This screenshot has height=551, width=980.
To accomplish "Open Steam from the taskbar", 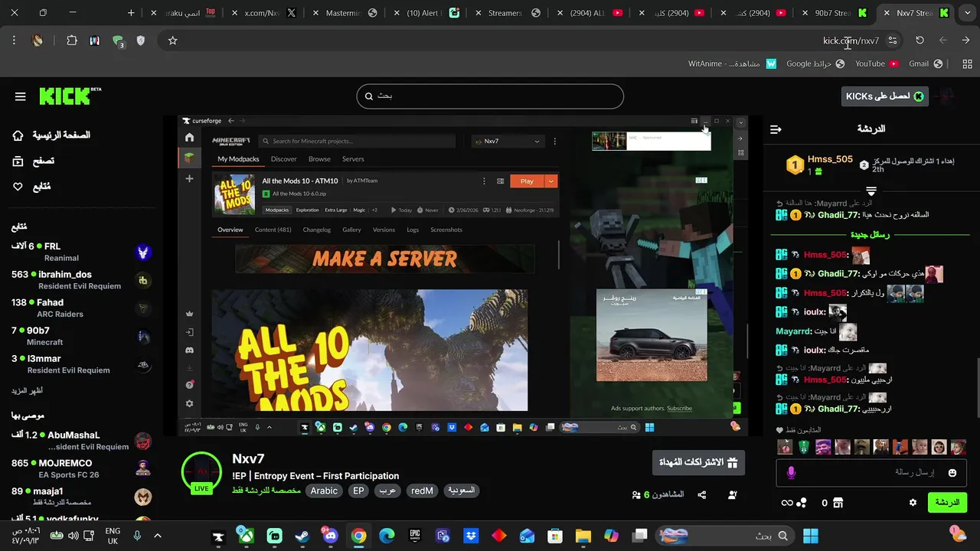I will pos(302,536).
